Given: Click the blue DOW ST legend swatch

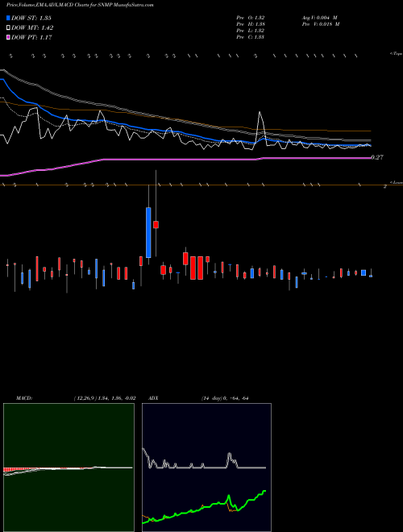Looking at the screenshot, I should pos(8,18).
